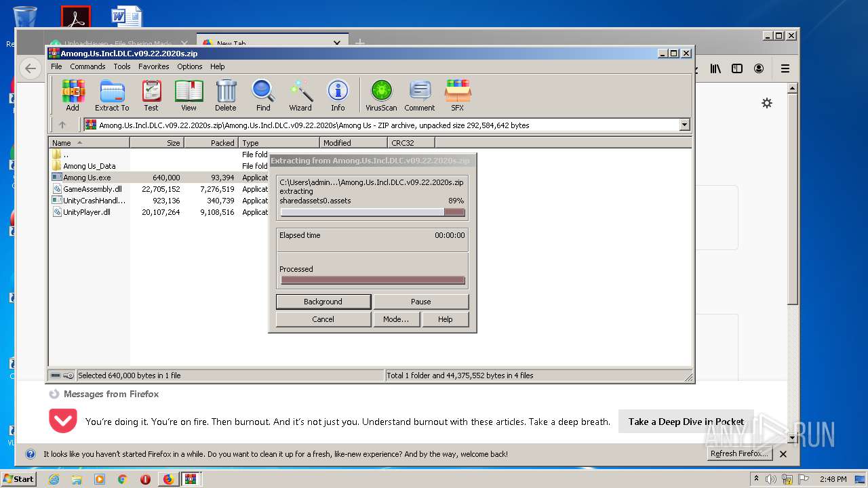Click the Delete trash icon

[x=226, y=95]
